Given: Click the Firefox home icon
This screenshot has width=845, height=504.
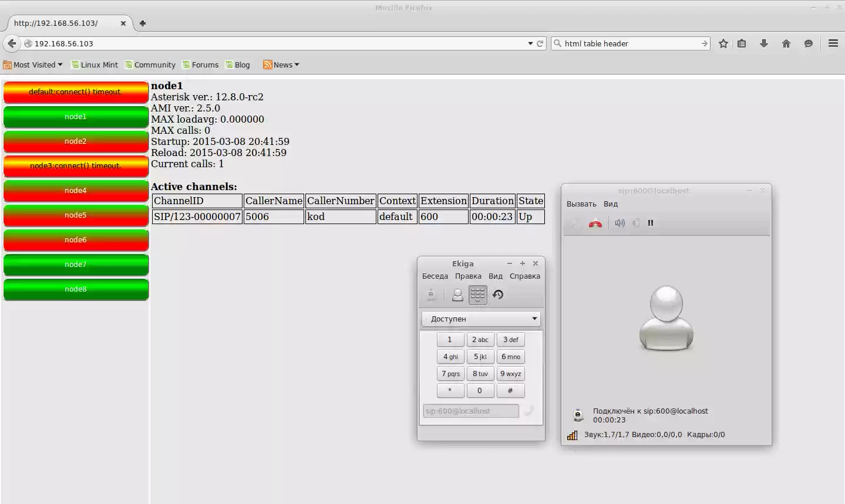Looking at the screenshot, I should 786,43.
